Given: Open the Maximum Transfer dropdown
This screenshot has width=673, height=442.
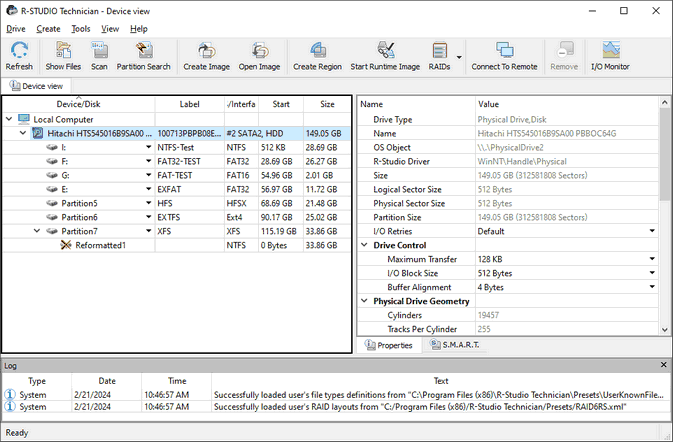Looking at the screenshot, I should [x=652, y=259].
